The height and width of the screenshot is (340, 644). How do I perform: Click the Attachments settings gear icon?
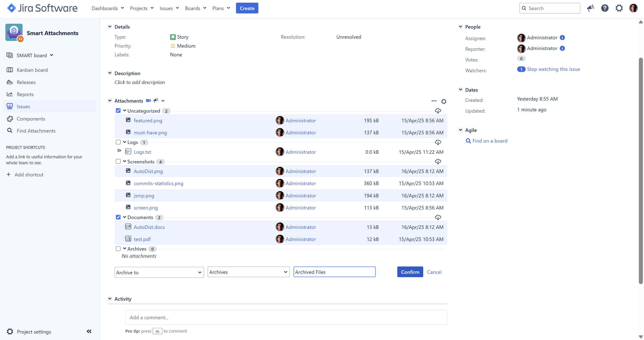tap(444, 101)
